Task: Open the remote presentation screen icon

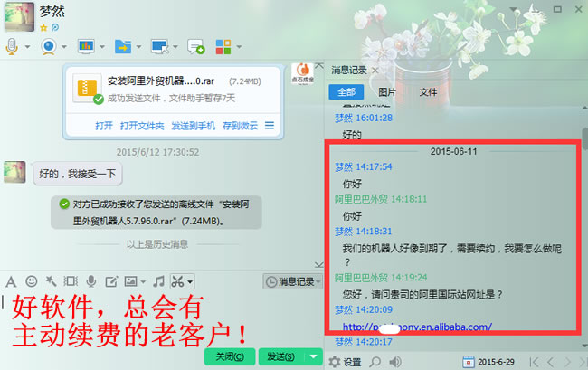Action: click(86, 46)
